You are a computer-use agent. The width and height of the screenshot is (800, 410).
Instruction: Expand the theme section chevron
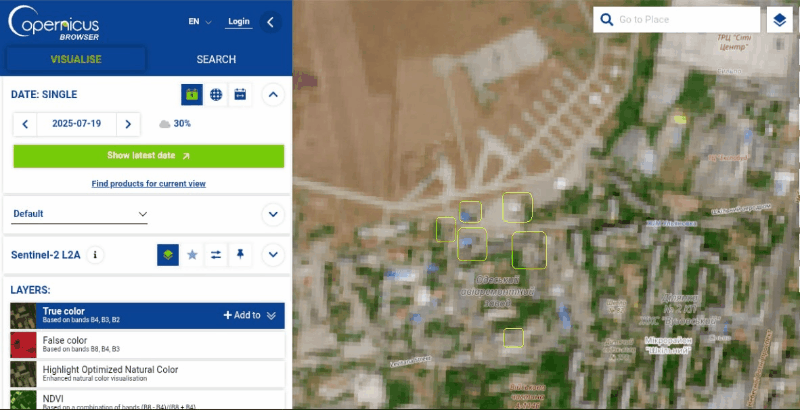273,214
